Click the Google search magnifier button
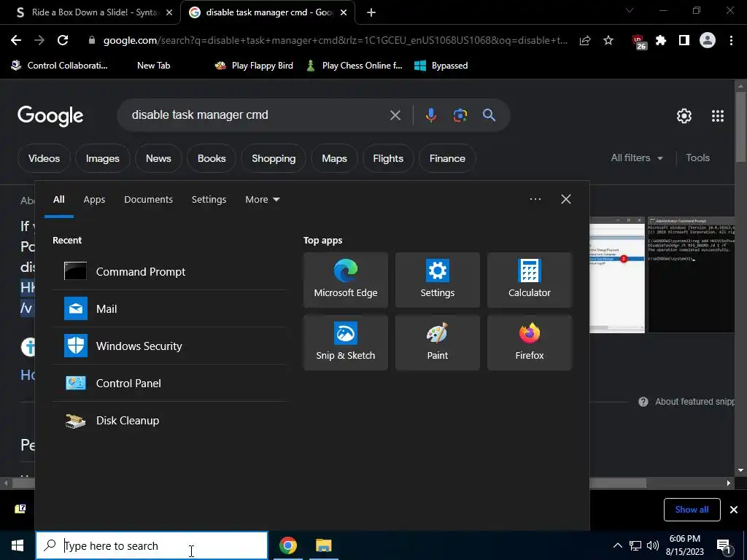The height and width of the screenshot is (560, 747). tap(489, 114)
